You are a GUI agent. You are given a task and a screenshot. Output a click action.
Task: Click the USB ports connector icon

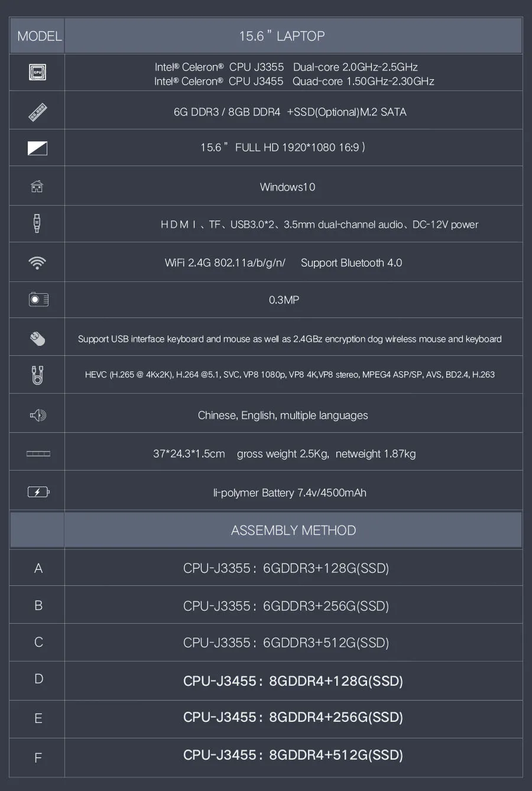click(x=37, y=224)
